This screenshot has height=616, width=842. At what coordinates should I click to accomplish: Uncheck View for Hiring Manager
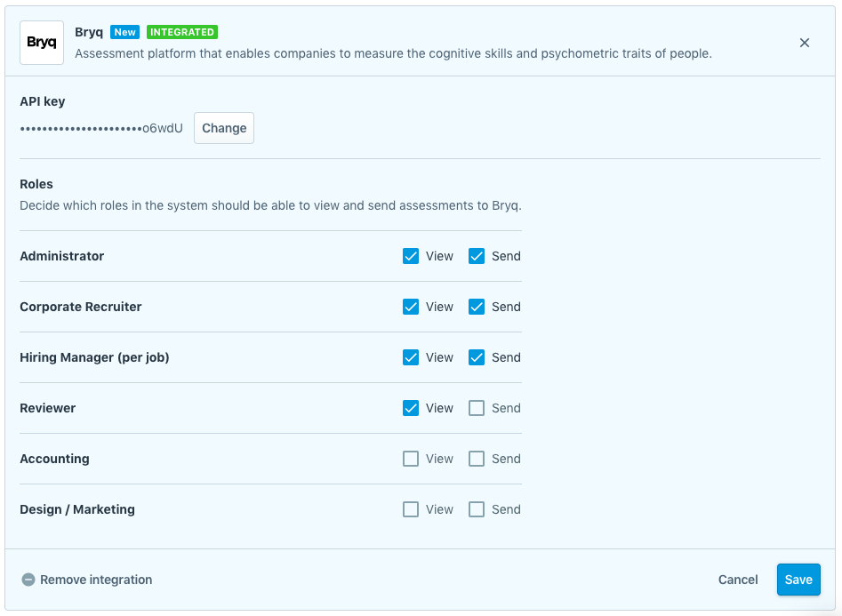coord(411,357)
